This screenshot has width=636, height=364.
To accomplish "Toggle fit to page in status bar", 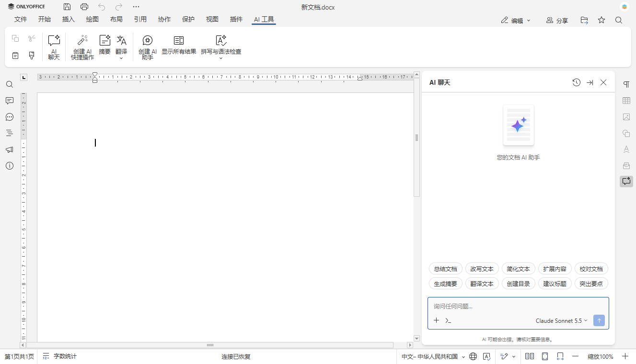I will point(545,356).
